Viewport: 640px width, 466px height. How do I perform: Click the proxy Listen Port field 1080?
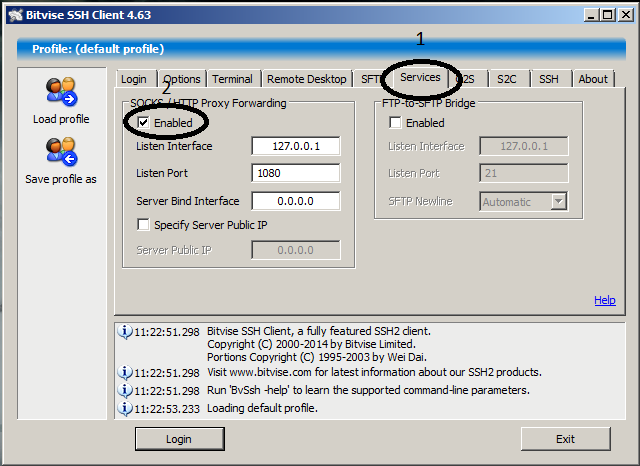296,173
